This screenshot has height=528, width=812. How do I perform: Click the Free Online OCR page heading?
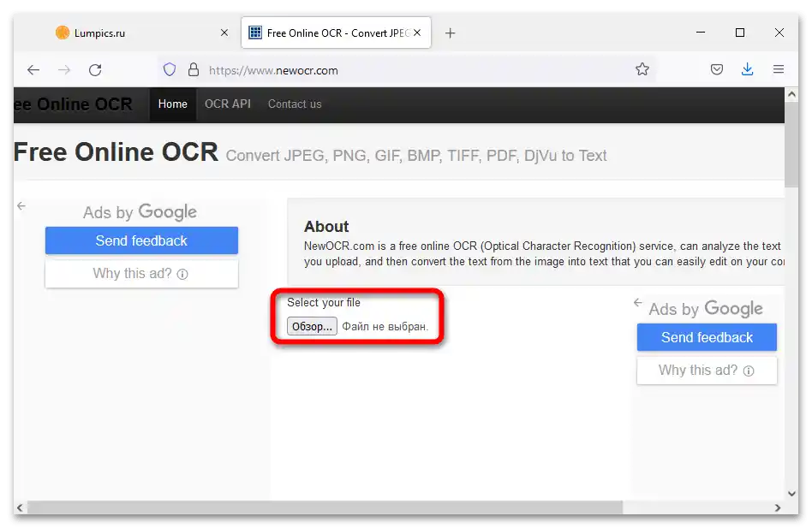point(116,152)
